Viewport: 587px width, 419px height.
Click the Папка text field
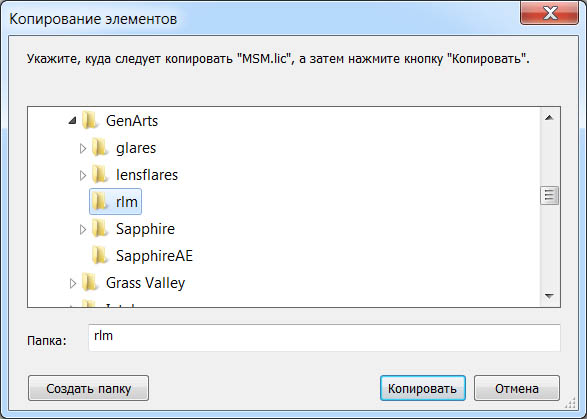point(324,338)
